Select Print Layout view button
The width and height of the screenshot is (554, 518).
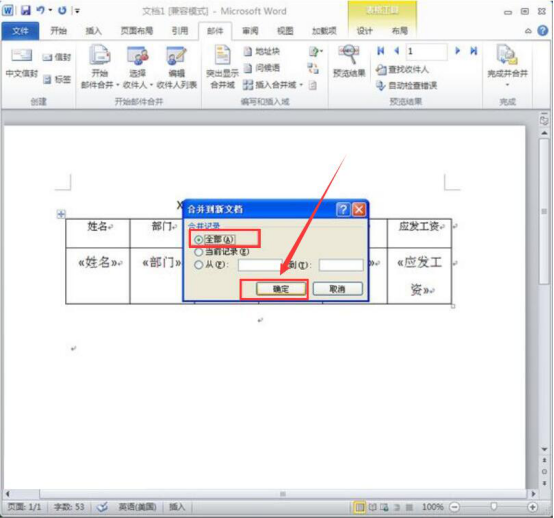point(359,507)
